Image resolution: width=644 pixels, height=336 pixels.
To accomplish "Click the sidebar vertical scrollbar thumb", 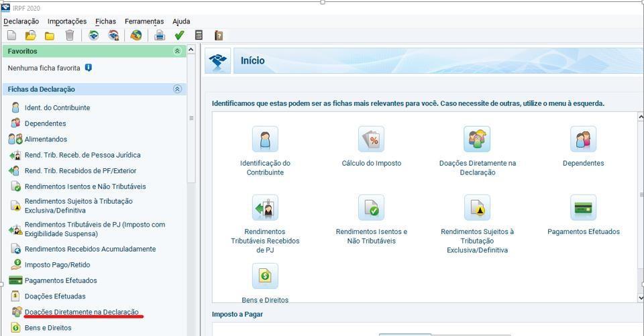I will pyautogui.click(x=191, y=118).
